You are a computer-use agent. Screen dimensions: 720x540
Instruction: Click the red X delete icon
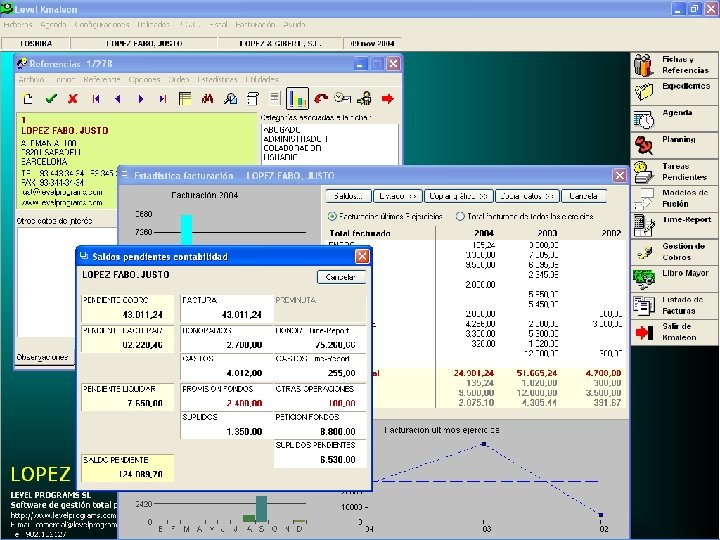[x=73, y=98]
